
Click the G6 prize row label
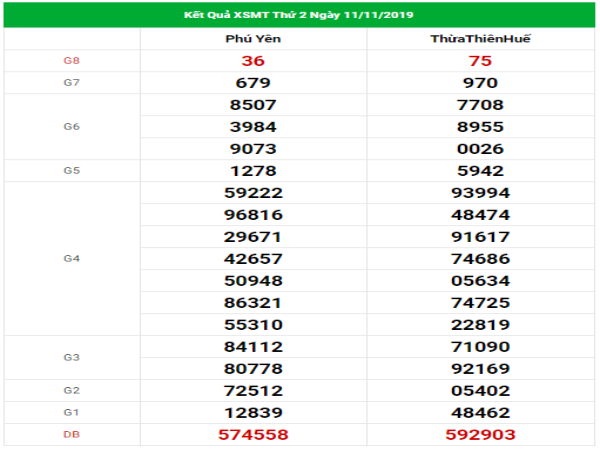pos(71,126)
